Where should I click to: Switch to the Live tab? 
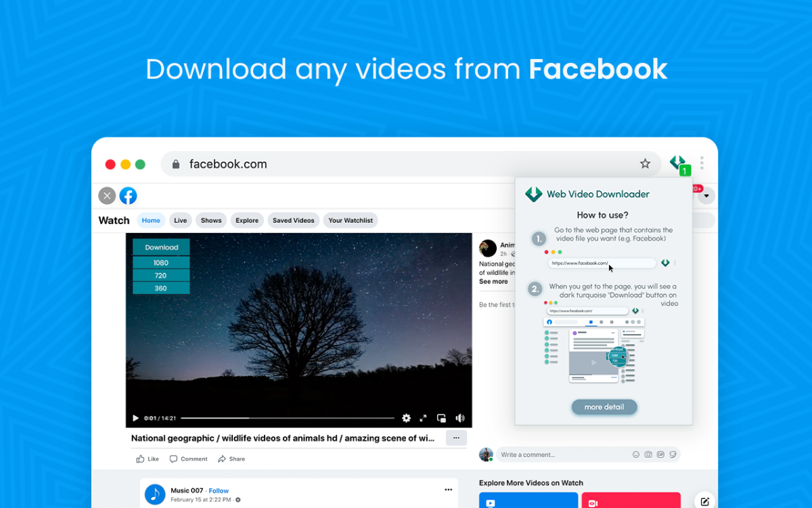pyautogui.click(x=180, y=220)
